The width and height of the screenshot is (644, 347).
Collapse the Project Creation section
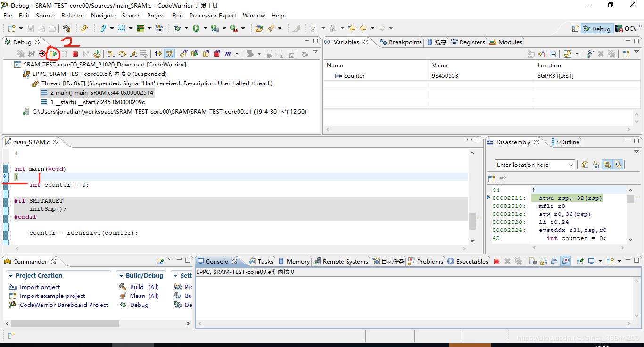11,276
